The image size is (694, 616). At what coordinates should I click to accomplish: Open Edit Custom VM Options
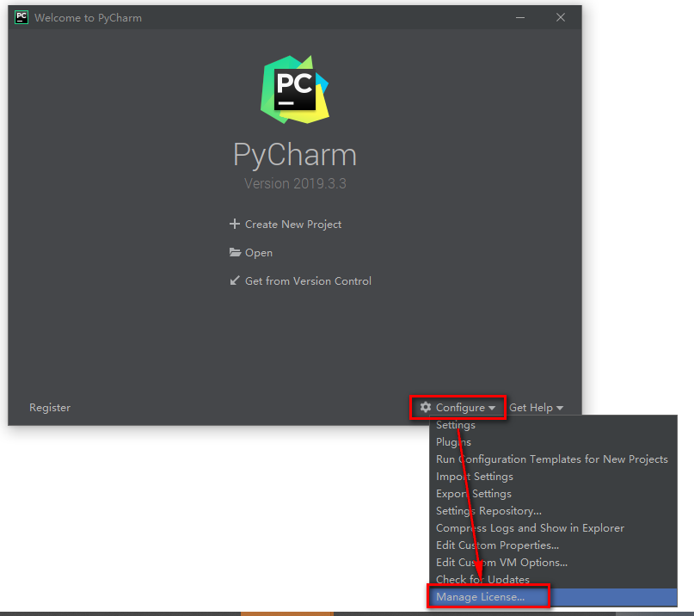(x=503, y=562)
